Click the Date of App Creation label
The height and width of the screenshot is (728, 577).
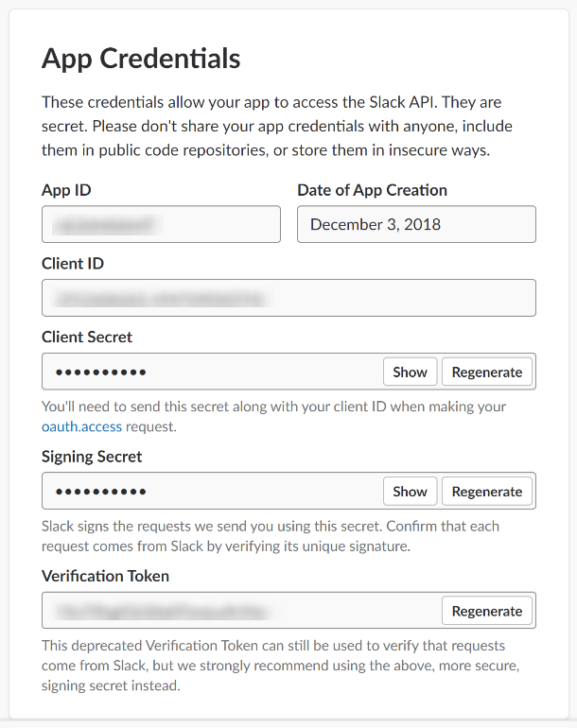[x=372, y=190]
